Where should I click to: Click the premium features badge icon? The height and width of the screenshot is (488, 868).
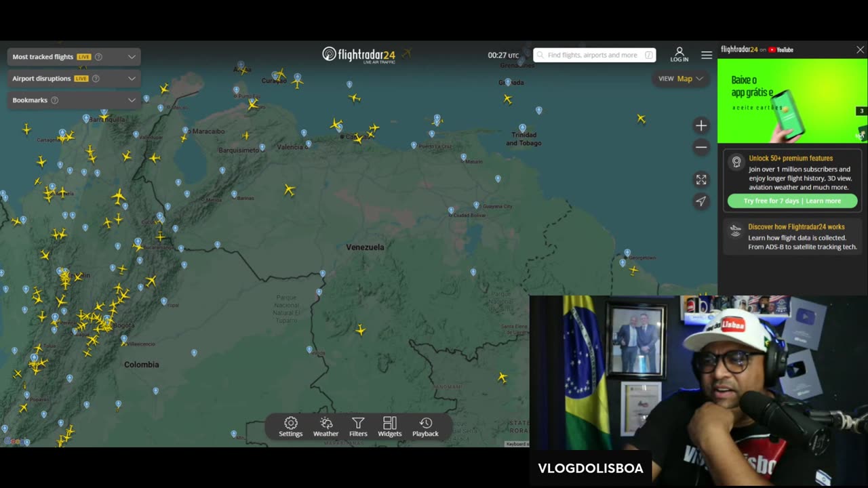coord(736,162)
